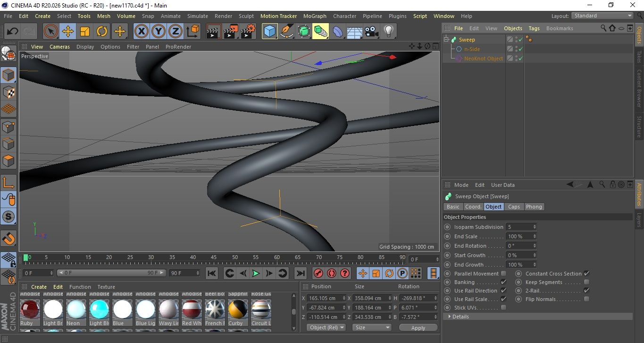Select the NeoKnot Object in tree
This screenshot has width=644, height=343.
[x=484, y=59]
